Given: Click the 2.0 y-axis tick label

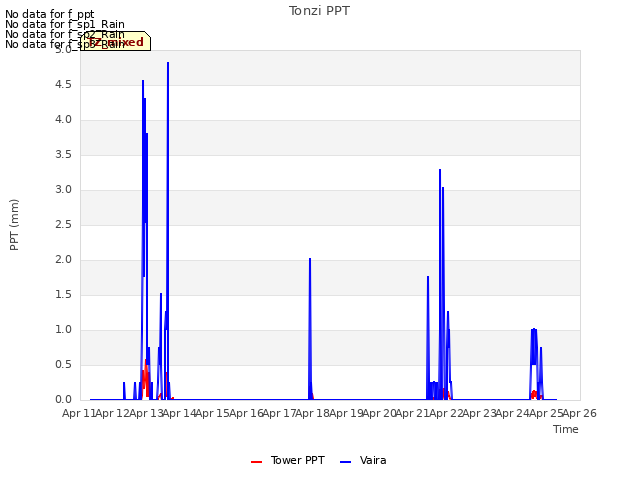Looking at the screenshot, I should pyautogui.click(x=63, y=260).
